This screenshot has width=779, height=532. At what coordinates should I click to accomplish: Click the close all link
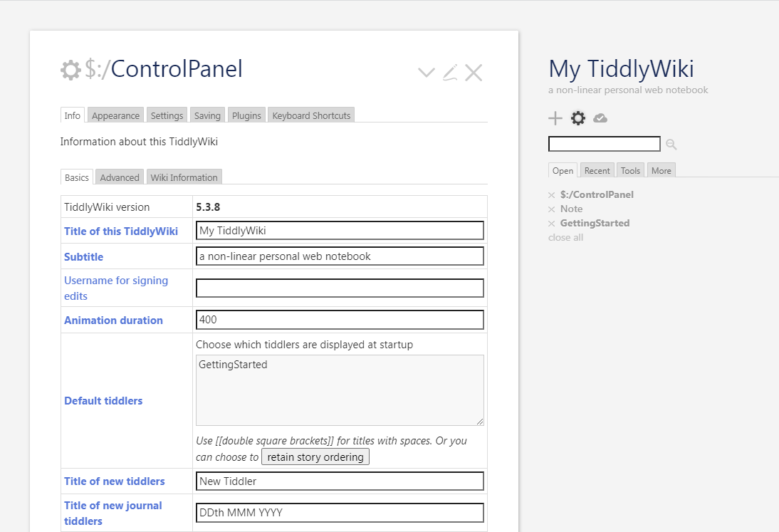click(565, 237)
